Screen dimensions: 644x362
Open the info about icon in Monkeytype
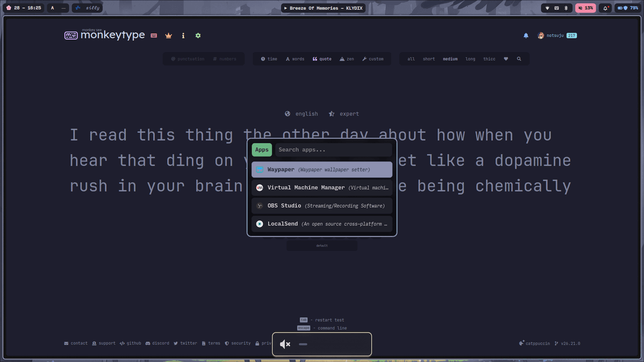tap(183, 35)
